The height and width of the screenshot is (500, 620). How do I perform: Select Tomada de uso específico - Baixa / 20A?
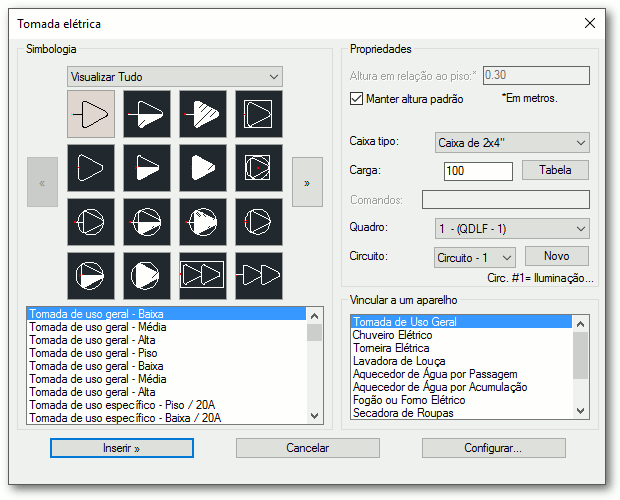[x=166, y=418]
